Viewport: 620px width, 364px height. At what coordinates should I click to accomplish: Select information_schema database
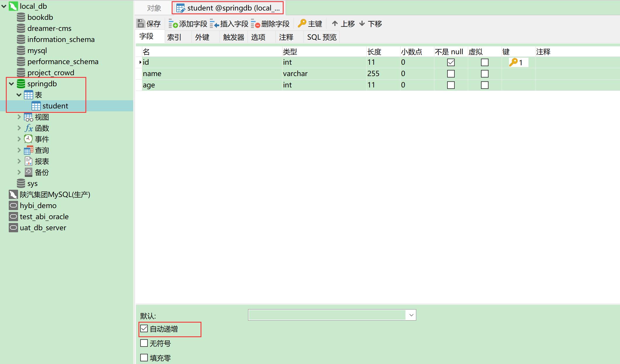point(61,39)
